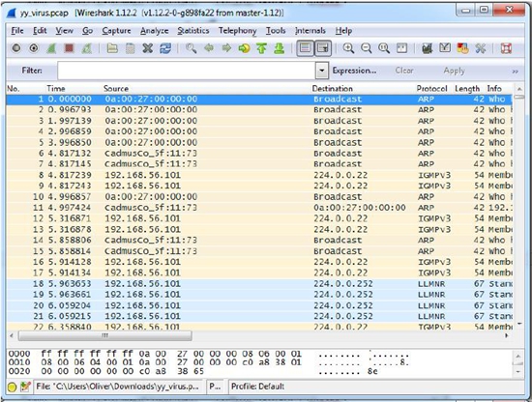Viewport: 532px width, 402px height.
Task: Open the Capture menu
Action: coord(116,31)
